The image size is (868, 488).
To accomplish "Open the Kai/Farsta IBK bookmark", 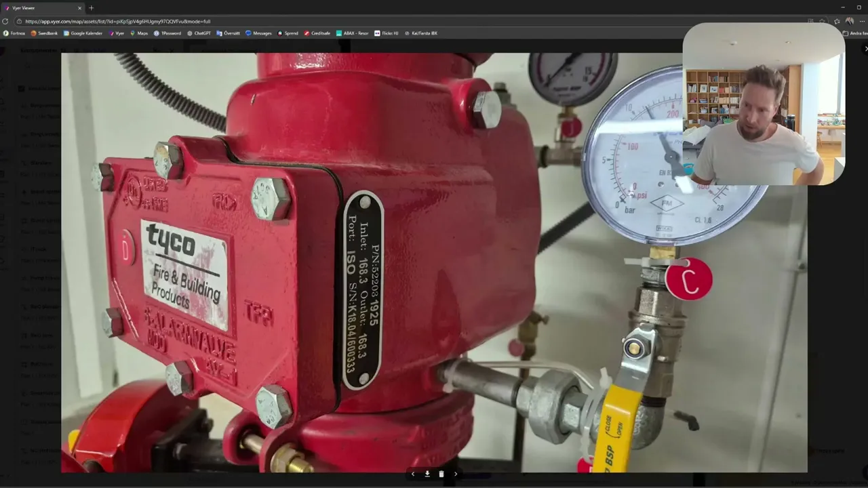I will tap(421, 33).
